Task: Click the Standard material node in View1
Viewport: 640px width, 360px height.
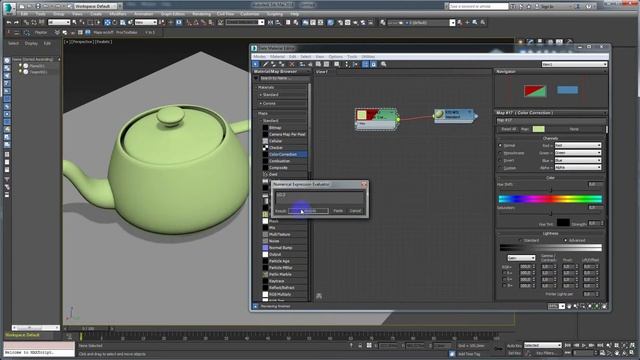Action: (x=454, y=115)
